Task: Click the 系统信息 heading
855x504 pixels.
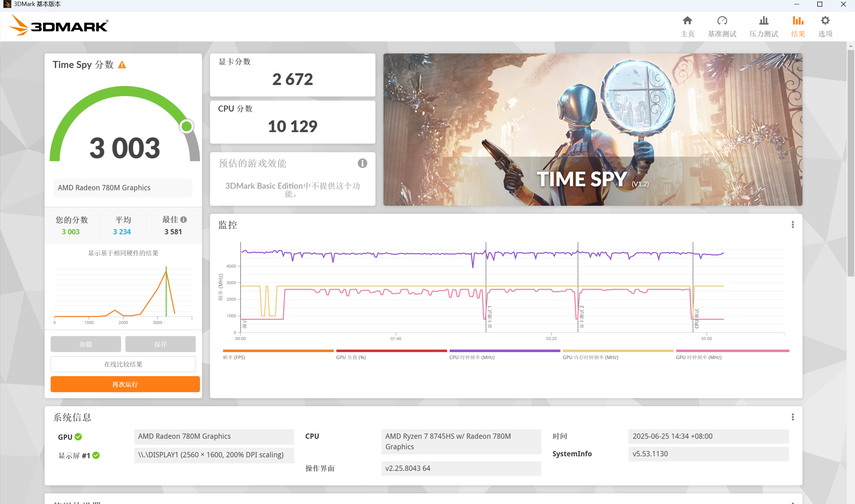Action: 72,417
